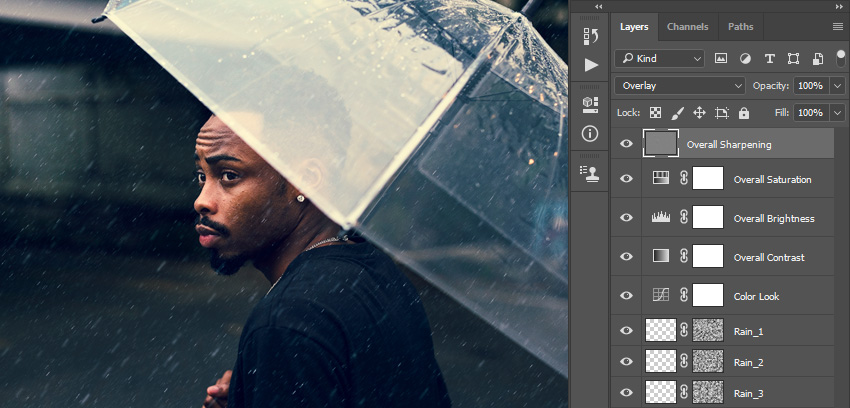Switch to the Layers tab
850x408 pixels.
point(634,27)
